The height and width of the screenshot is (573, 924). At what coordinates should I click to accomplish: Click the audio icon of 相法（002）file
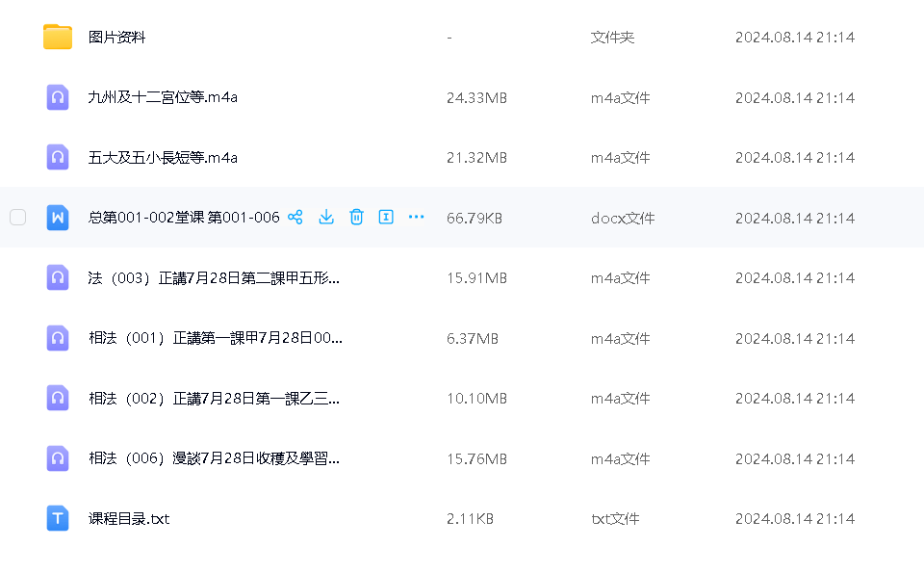[x=57, y=398]
